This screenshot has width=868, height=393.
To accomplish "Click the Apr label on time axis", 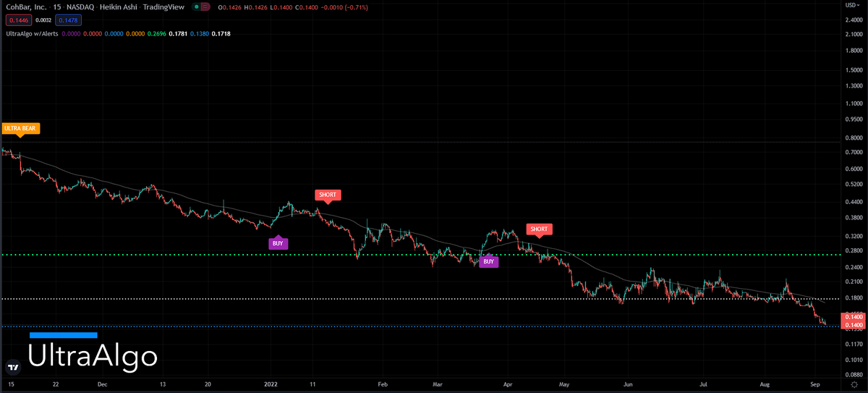I will tap(507, 384).
